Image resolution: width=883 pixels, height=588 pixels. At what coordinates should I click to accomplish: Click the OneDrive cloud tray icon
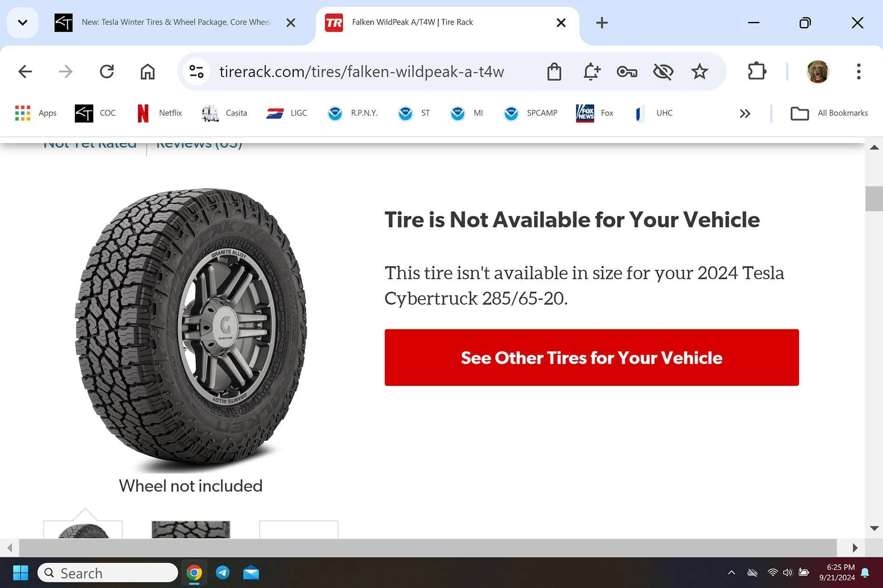[752, 573]
